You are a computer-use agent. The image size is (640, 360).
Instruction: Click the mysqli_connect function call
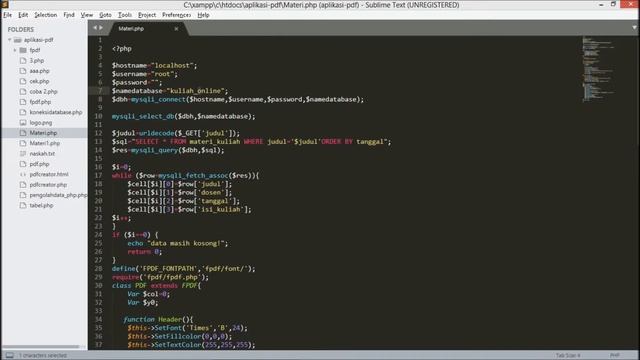(x=158, y=99)
